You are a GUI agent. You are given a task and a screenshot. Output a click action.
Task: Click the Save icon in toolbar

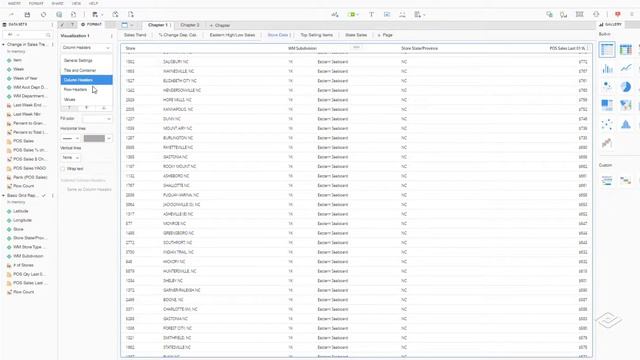pos(27,15)
